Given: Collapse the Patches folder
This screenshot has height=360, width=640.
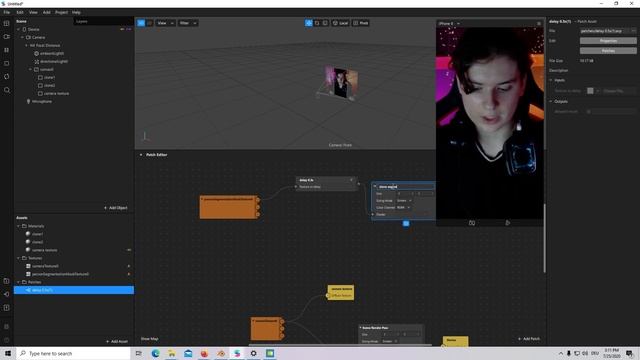Looking at the screenshot, I should pos(18,282).
